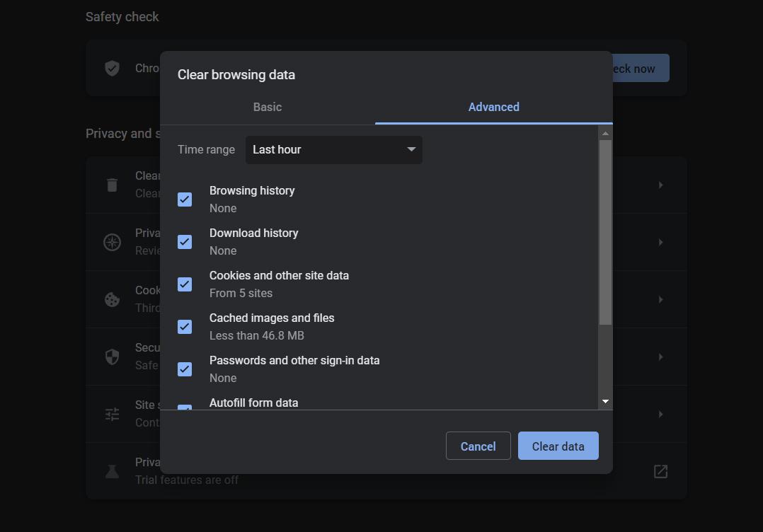Open Privacy Sandbox via external link icon
Image resolution: width=763 pixels, height=532 pixels.
point(660,471)
